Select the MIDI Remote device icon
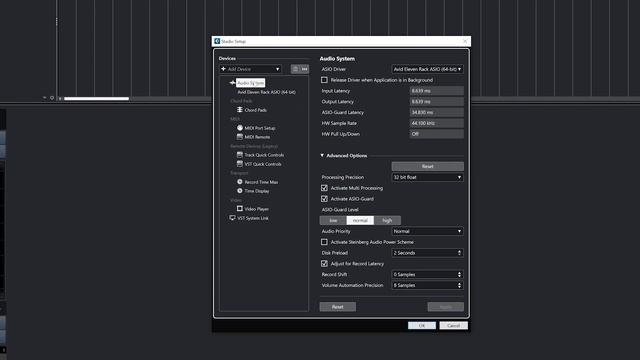Screen dimensions: 640x360 pos(240,137)
